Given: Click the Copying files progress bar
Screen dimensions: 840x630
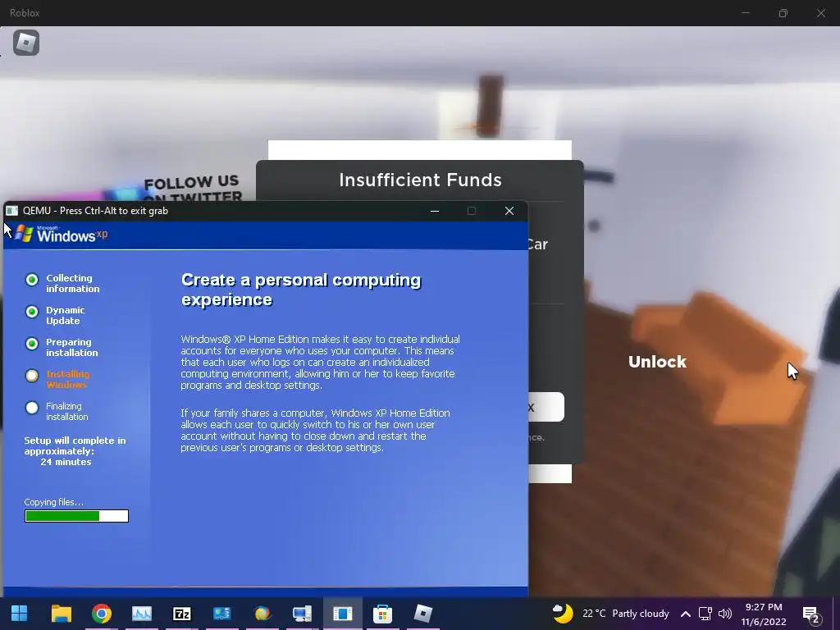Looking at the screenshot, I should tap(76, 516).
